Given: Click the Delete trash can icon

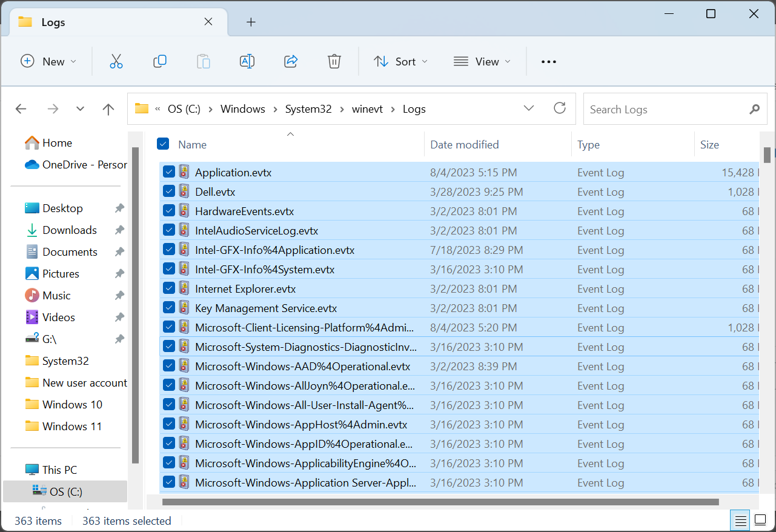Looking at the screenshot, I should click(334, 61).
